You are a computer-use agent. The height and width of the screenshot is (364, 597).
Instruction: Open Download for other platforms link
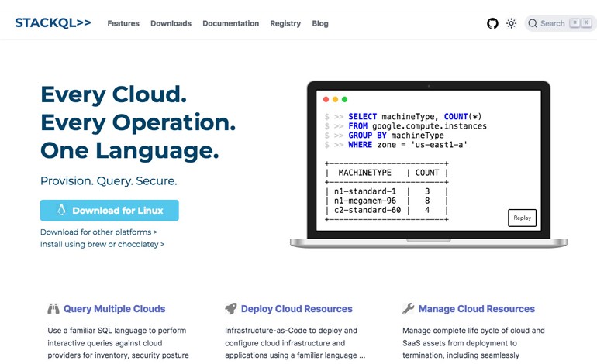pos(98,232)
